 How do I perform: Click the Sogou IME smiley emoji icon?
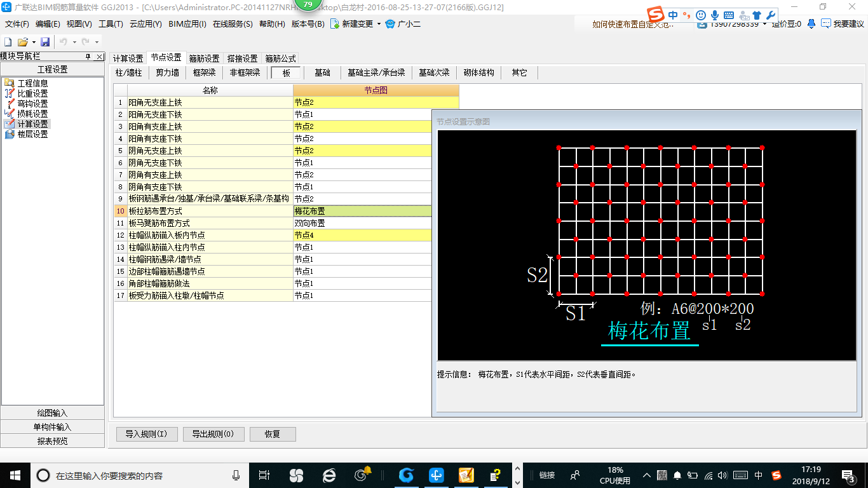pos(701,15)
